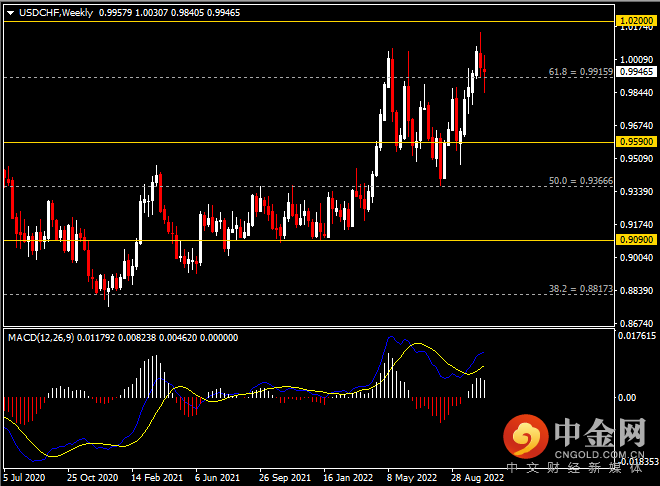Select the 0.98440 price axis value
The width and height of the screenshot is (660, 486).
click(x=637, y=92)
